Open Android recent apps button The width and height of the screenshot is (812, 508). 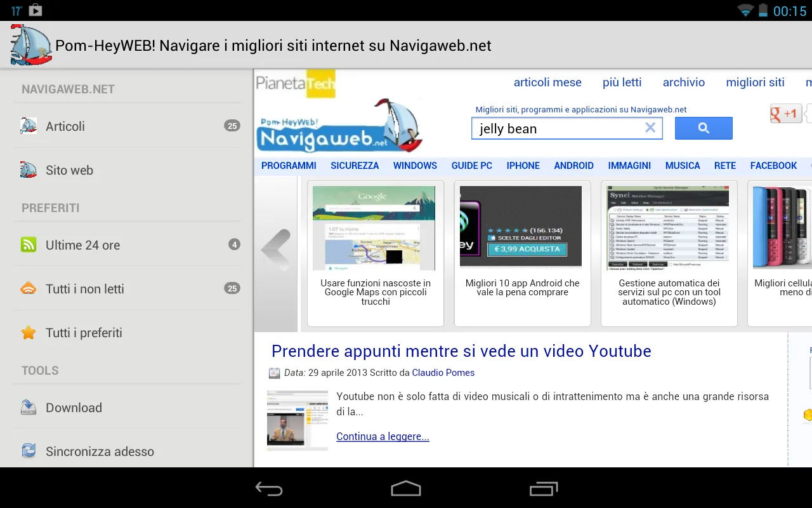[543, 488]
